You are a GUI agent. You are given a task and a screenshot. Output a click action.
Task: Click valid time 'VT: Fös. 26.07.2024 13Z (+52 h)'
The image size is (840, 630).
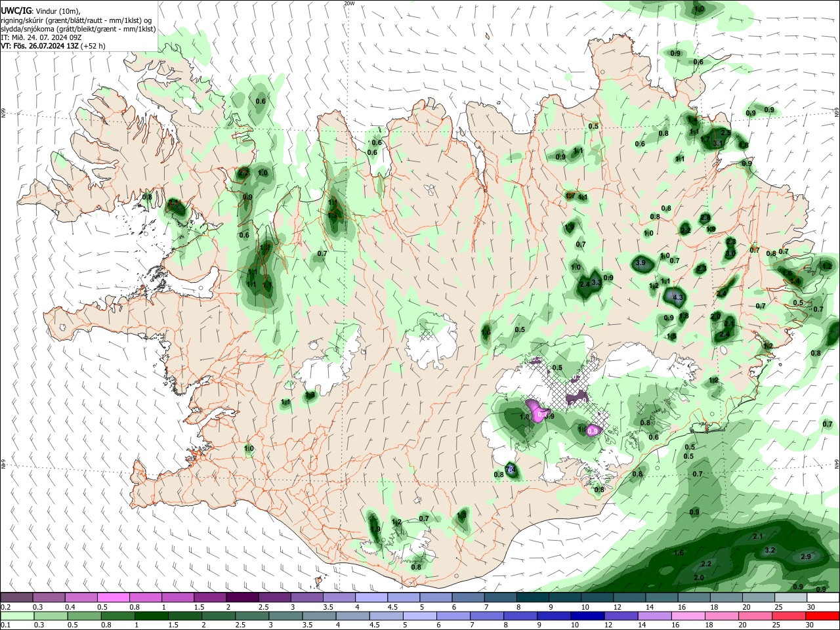click(53, 46)
